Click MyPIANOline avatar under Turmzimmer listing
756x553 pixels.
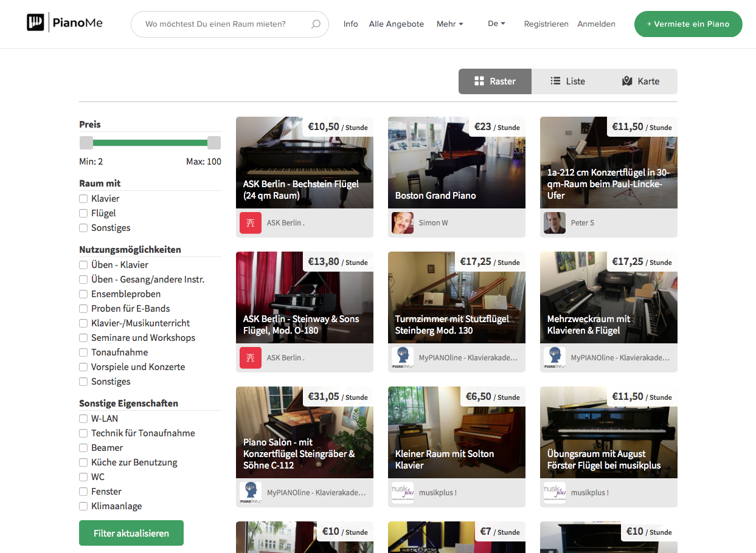[x=403, y=358]
